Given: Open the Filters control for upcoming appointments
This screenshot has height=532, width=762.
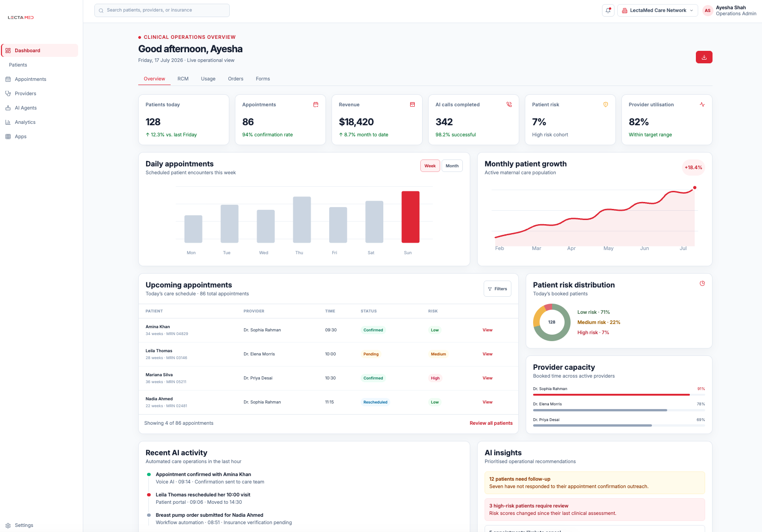Looking at the screenshot, I should coord(498,289).
